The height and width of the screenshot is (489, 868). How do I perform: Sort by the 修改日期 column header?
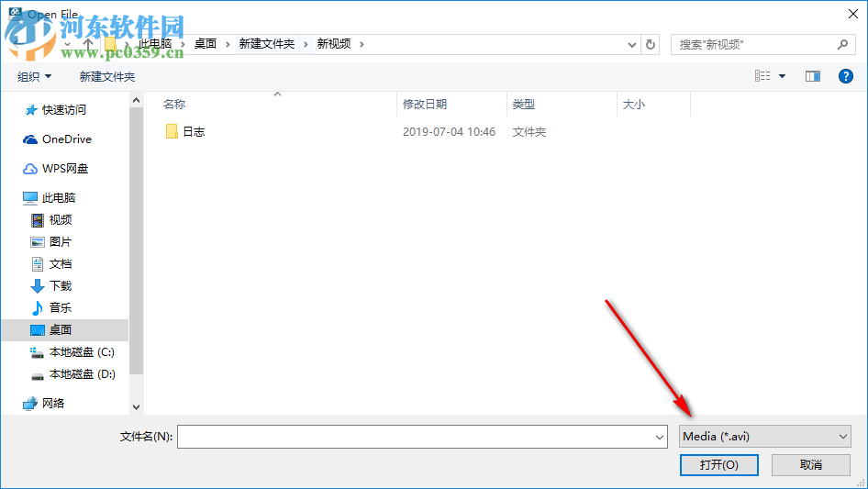coord(425,104)
